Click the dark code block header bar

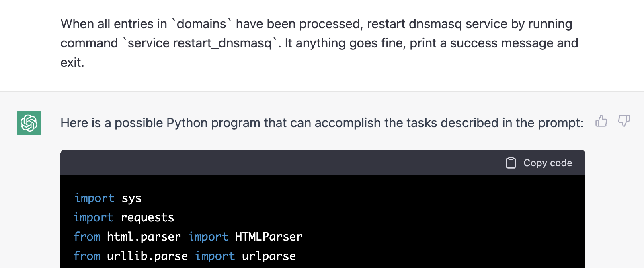[323, 163]
